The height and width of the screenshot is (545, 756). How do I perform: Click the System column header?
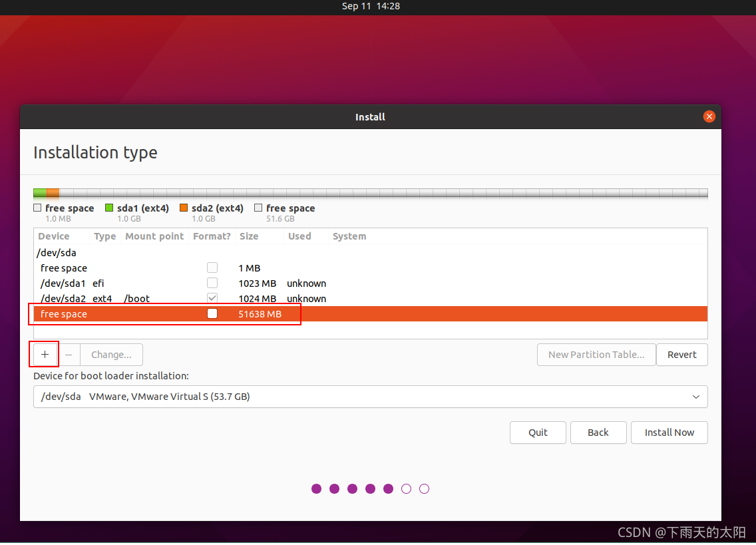pyautogui.click(x=349, y=236)
